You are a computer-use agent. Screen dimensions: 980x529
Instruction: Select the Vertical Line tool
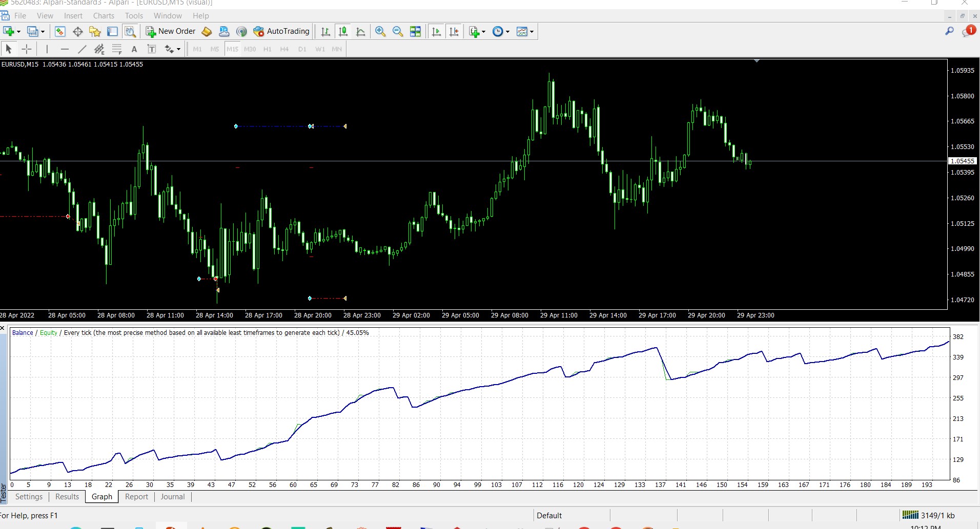coord(47,49)
